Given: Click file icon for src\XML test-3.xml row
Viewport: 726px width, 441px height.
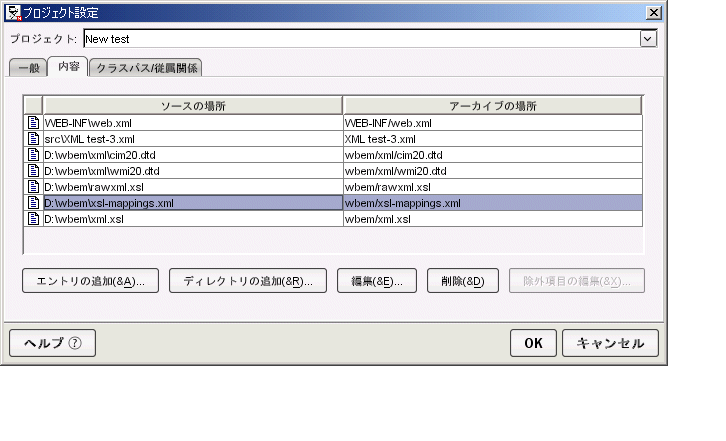Looking at the screenshot, I should (33, 139).
